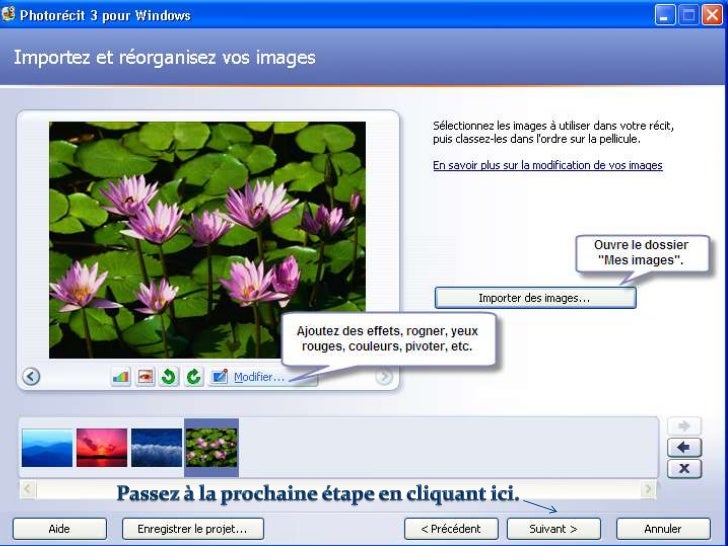The image size is (728, 546).
Task: Rotate the picture counterclockwise
Action: tap(169, 377)
